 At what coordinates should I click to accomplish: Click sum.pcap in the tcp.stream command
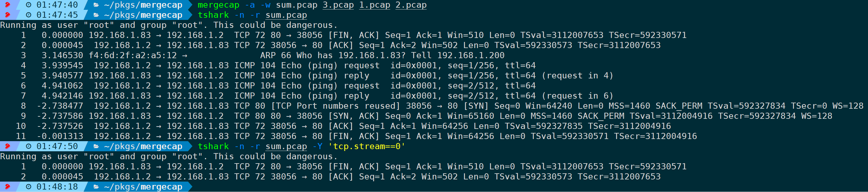(x=286, y=146)
